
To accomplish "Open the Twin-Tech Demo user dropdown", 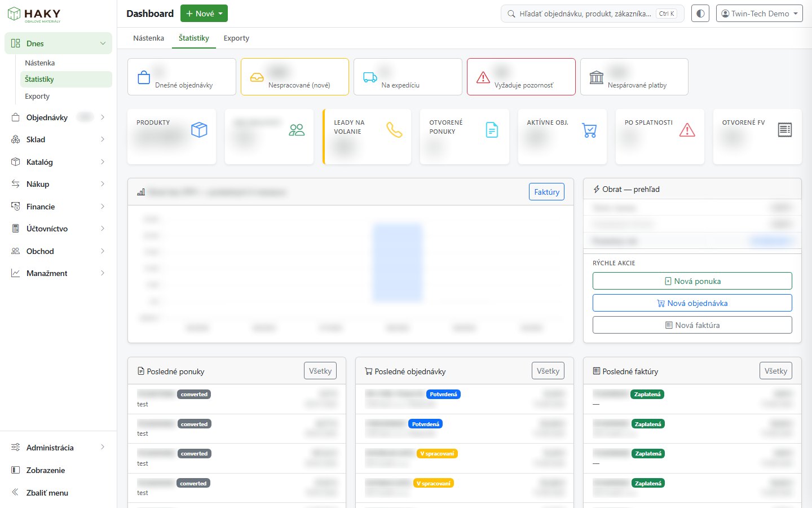I will point(760,14).
